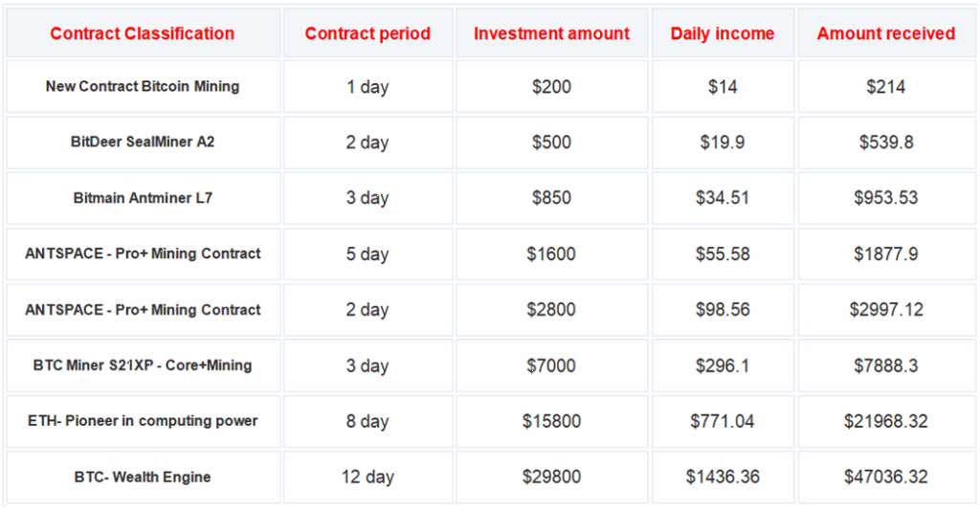Viewport: 980px width, 509px height.
Task: Click the $1436.36 daily income cell
Action: 723,476
